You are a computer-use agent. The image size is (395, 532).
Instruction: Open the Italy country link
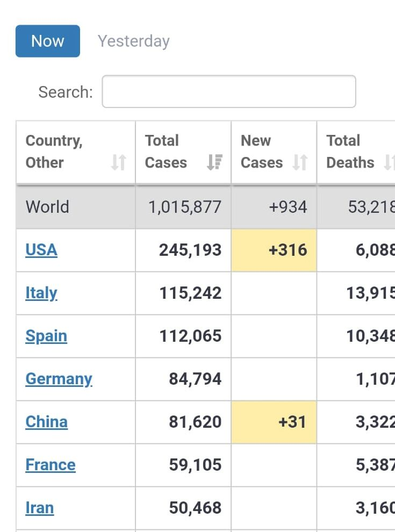pyautogui.click(x=41, y=293)
